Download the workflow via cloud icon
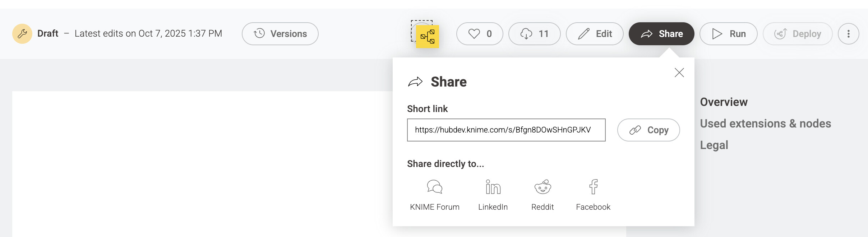The width and height of the screenshot is (868, 237). click(534, 34)
